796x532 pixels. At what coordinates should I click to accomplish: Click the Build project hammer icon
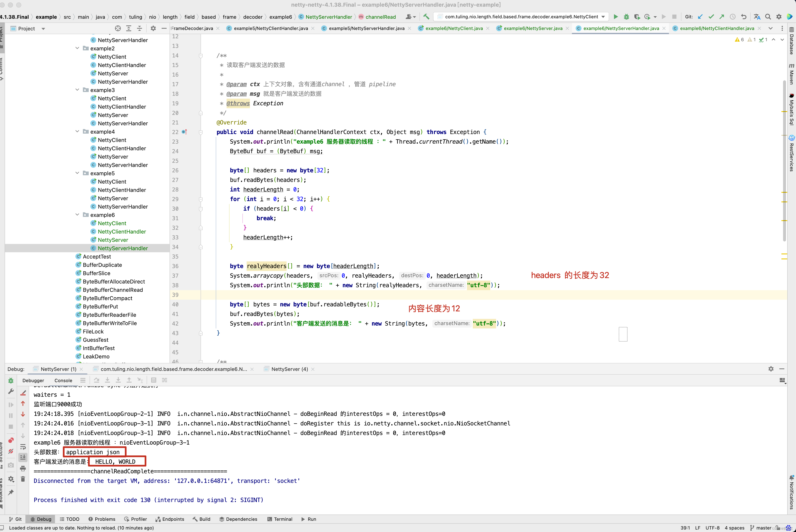(426, 17)
